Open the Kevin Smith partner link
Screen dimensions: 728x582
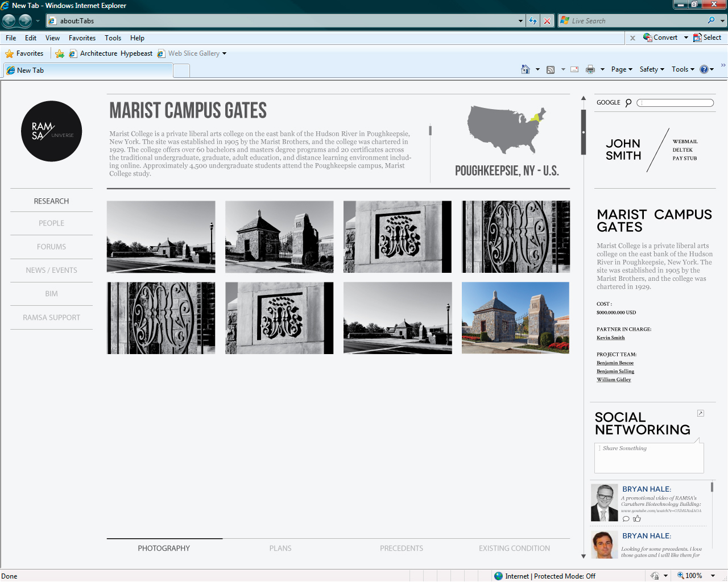coord(610,338)
